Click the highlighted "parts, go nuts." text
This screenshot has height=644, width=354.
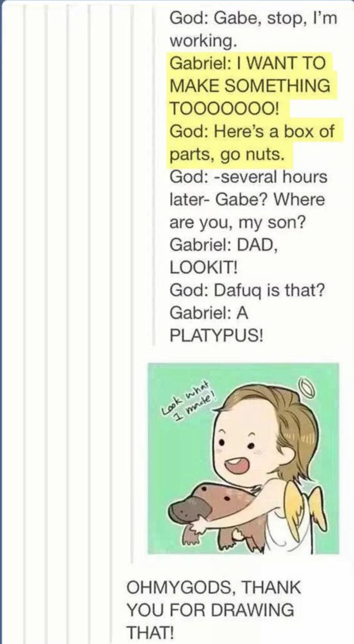pyautogui.click(x=227, y=154)
